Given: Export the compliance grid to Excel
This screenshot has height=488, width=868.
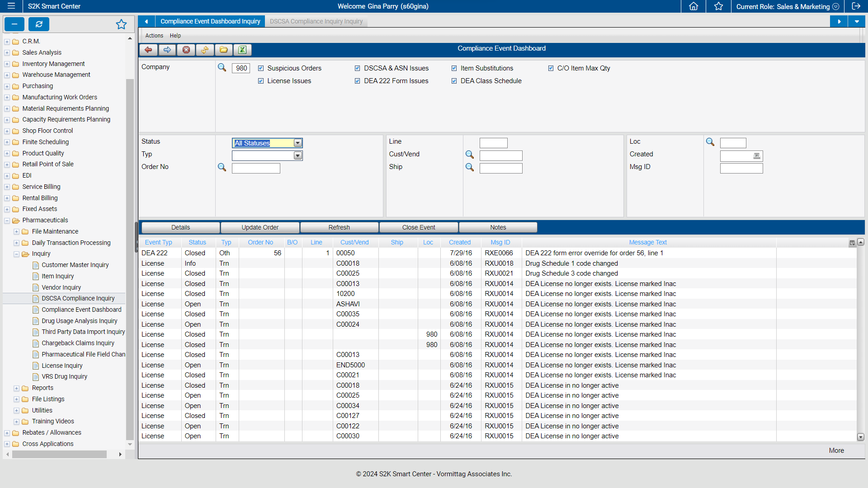Looking at the screenshot, I should pos(242,50).
